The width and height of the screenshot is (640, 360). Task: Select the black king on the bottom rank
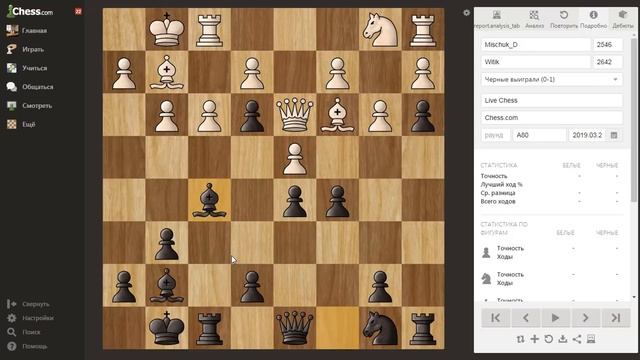coord(167,328)
